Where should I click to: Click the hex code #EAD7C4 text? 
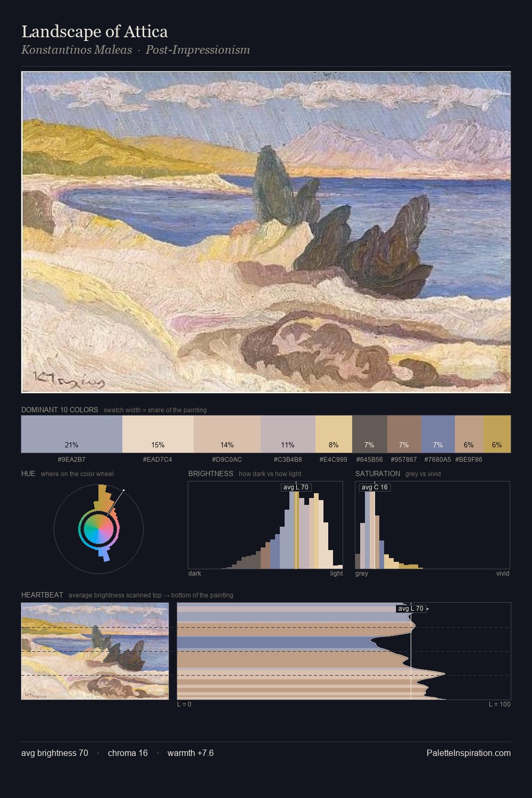[157, 459]
